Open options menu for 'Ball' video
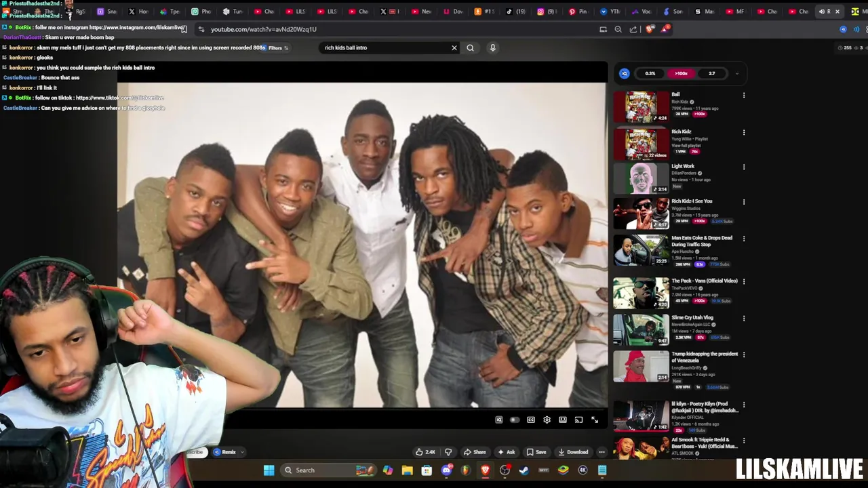 click(x=744, y=96)
